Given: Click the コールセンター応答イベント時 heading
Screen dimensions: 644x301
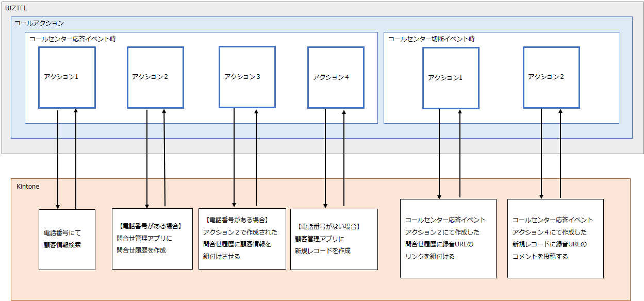Looking at the screenshot, I should point(72,39).
